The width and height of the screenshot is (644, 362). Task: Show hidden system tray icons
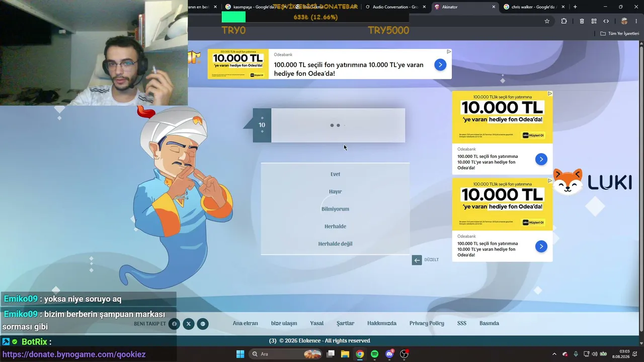click(554, 354)
